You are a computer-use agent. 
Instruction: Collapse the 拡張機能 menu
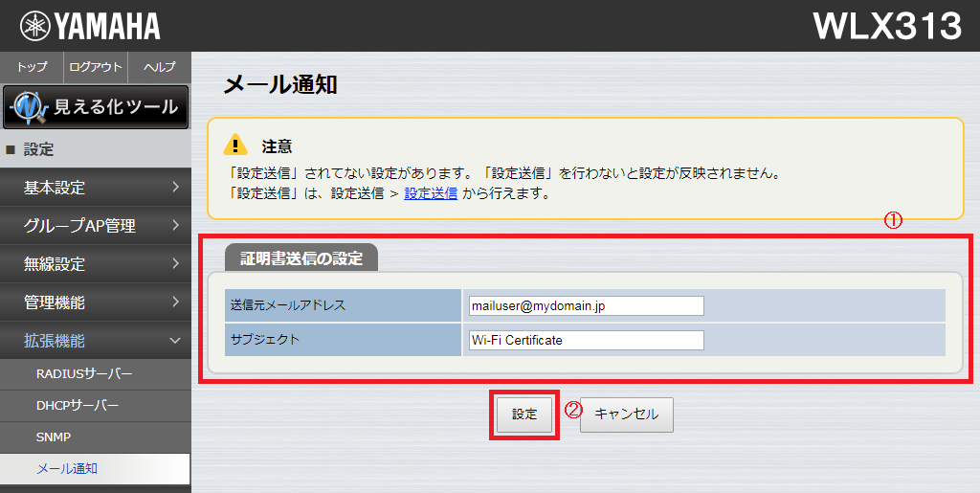pos(96,341)
